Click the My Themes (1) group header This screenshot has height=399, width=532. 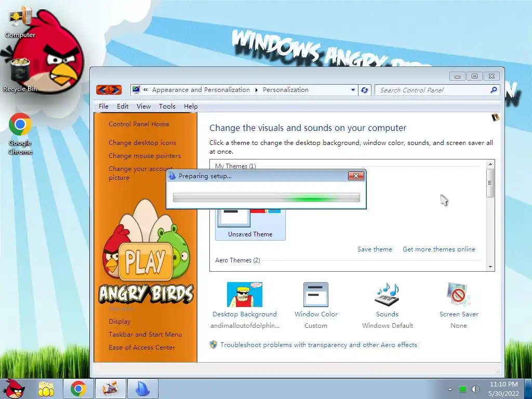(x=235, y=166)
